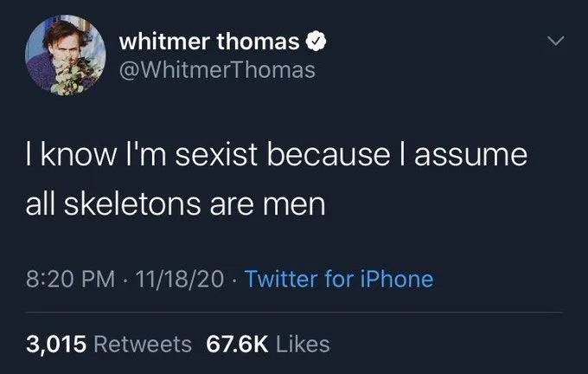Viewport: 588px width, 374px height.
Task: Select the word "Retweets" label
Action: (142, 344)
